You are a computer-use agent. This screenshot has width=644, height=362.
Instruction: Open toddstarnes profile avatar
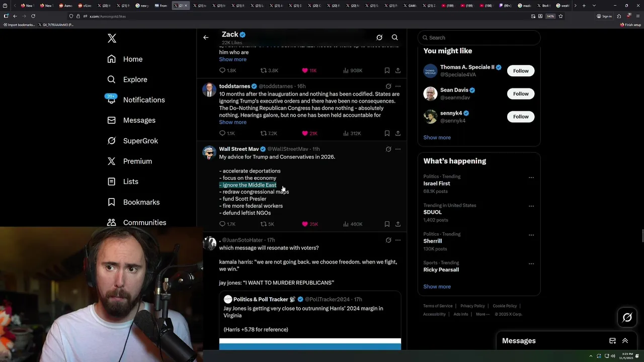[209, 89]
